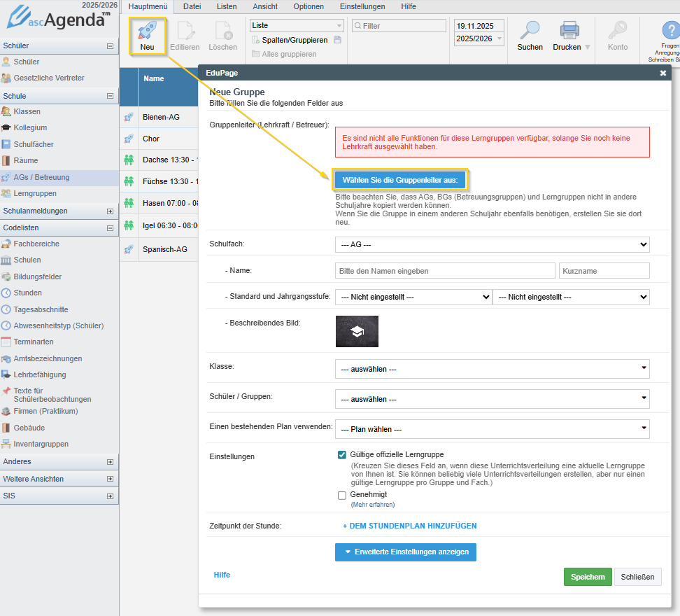Collapse the Codelisten sidebar section
This screenshot has height=616, width=680.
tap(110, 227)
